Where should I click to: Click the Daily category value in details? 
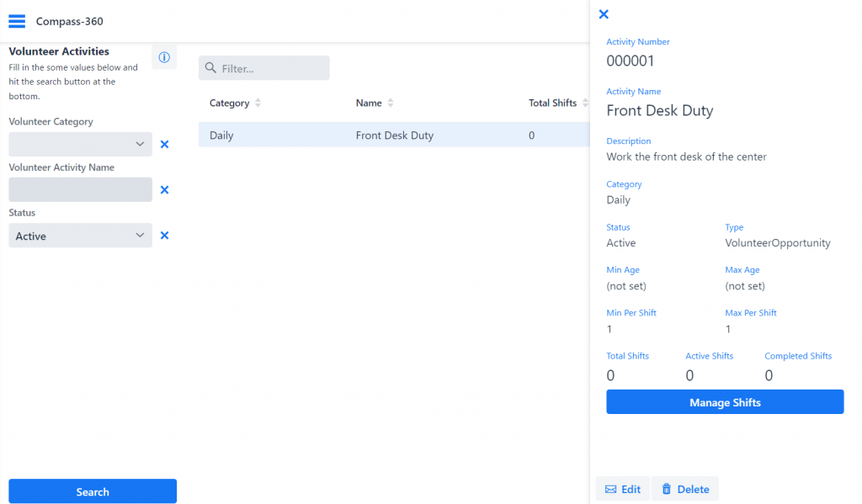pos(619,200)
